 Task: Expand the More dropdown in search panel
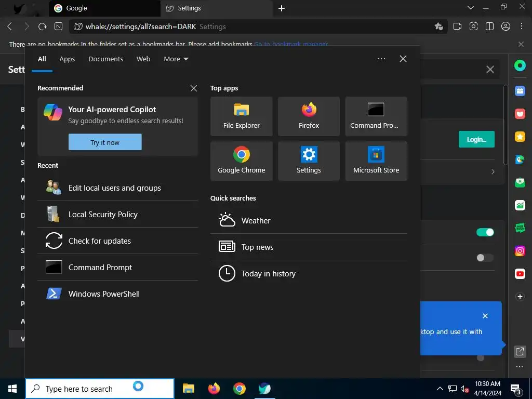176,59
